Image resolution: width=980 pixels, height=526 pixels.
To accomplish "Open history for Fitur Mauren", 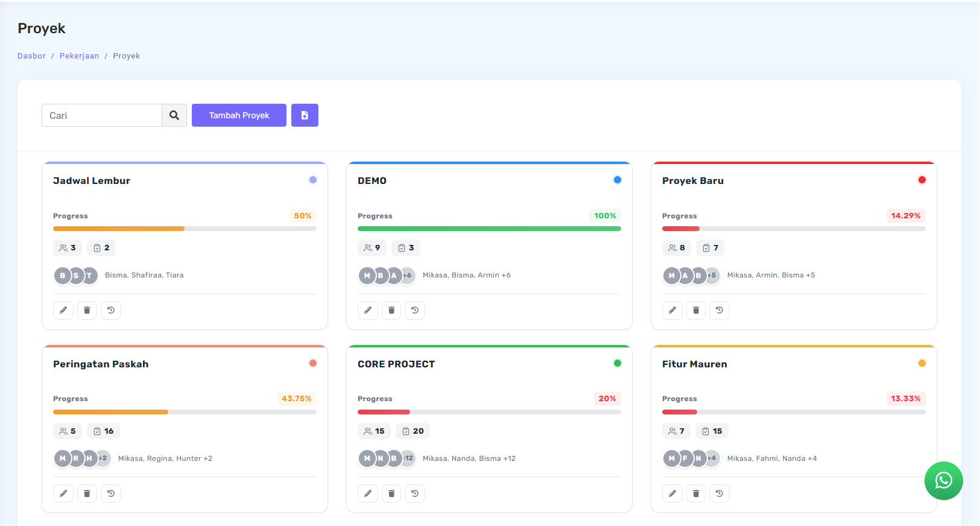I will (719, 493).
